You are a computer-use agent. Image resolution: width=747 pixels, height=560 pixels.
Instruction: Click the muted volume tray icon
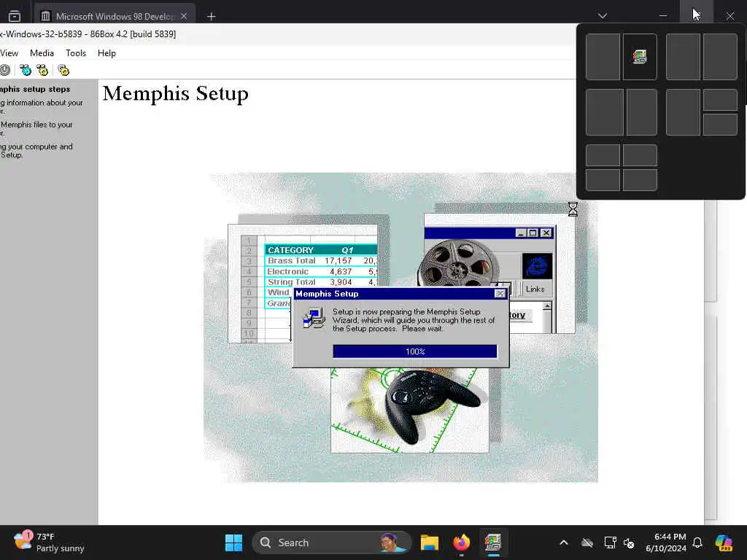coord(629,542)
